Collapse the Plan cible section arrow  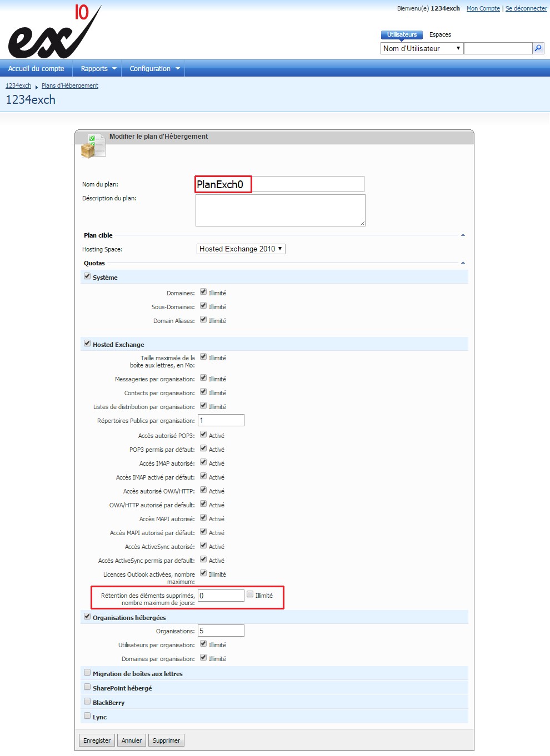click(x=463, y=235)
